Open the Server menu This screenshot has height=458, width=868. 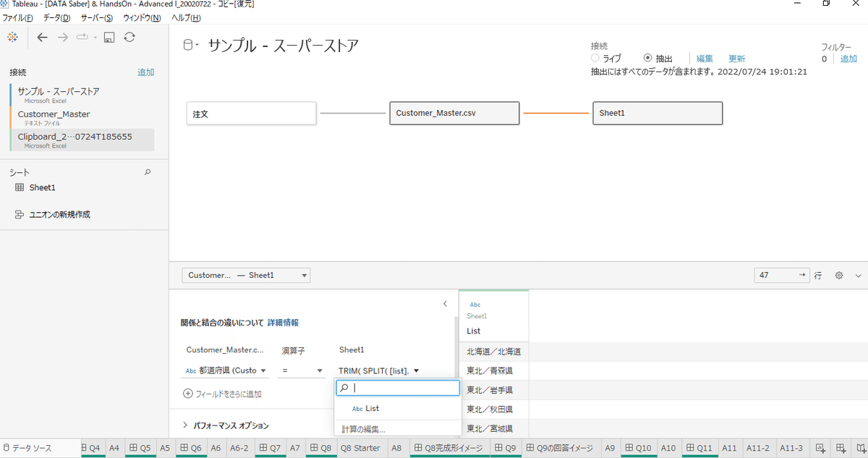tap(96, 17)
